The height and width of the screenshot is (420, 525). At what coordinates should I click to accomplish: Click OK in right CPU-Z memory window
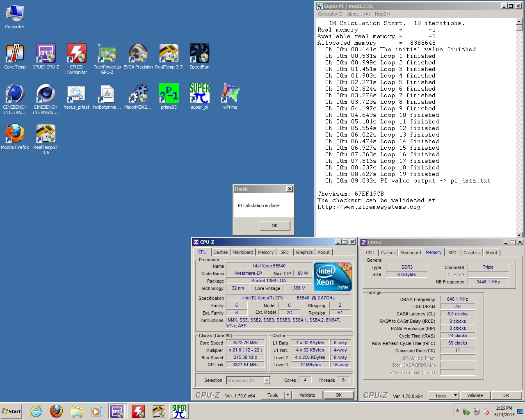click(x=506, y=395)
